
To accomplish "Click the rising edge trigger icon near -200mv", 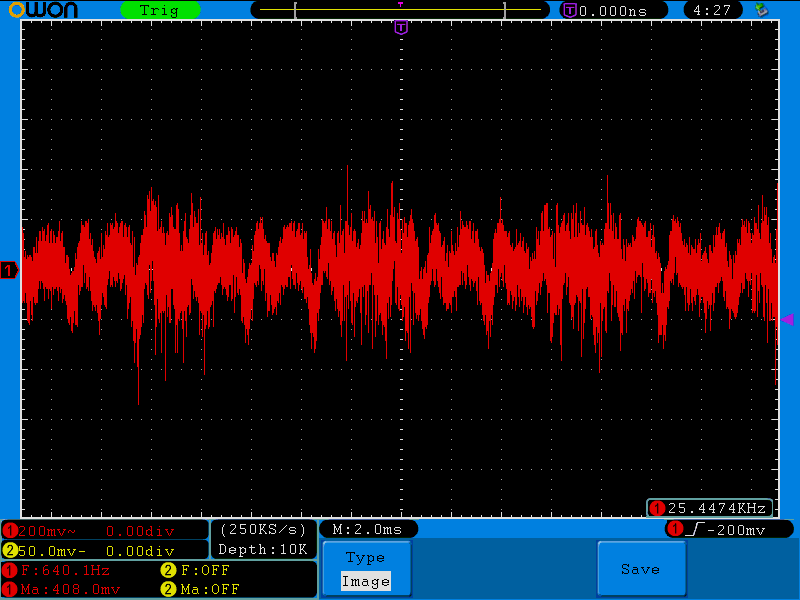I will click(693, 529).
